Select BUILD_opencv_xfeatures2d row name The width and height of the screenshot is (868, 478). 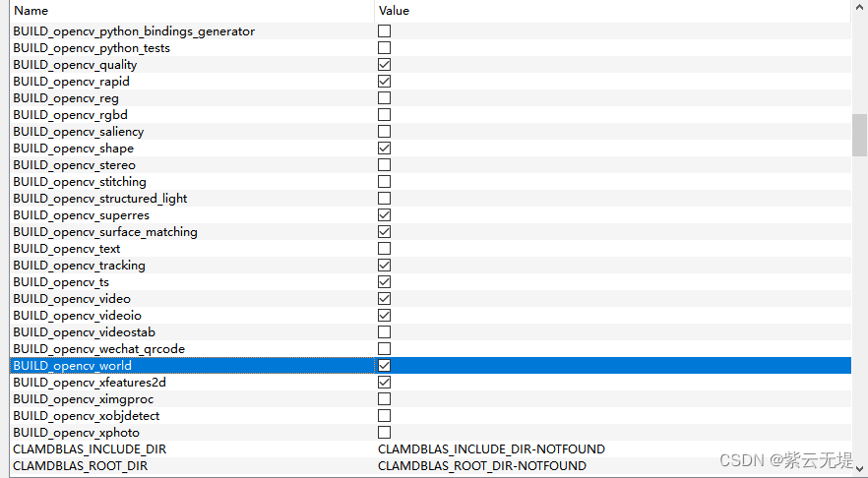click(x=90, y=383)
